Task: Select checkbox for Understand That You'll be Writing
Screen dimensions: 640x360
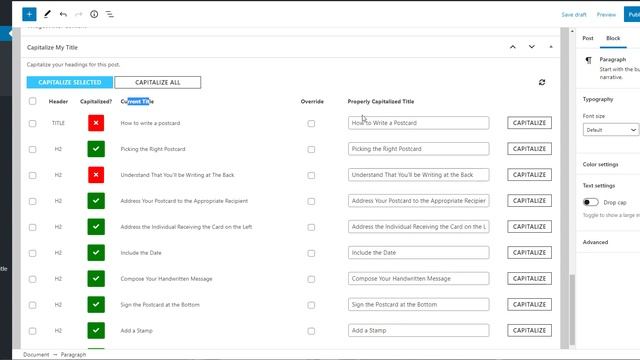Action: click(32, 175)
